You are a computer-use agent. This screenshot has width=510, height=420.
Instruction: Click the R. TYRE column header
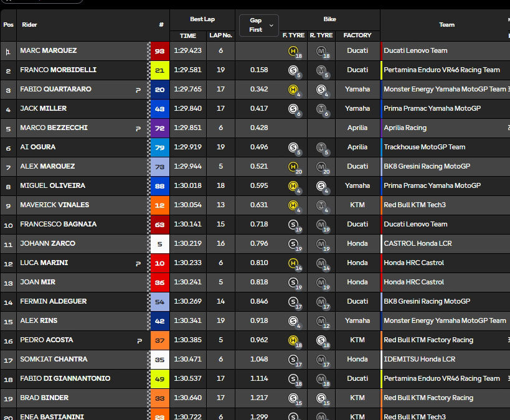pyautogui.click(x=321, y=35)
